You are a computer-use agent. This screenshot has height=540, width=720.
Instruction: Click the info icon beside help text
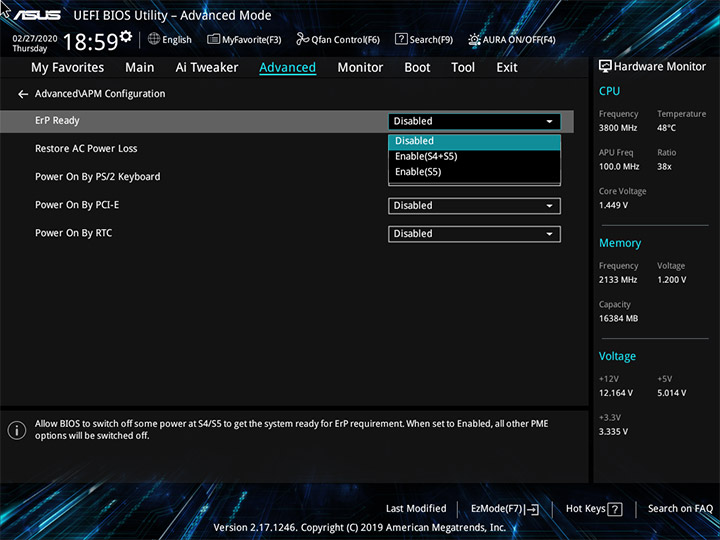pos(17,430)
